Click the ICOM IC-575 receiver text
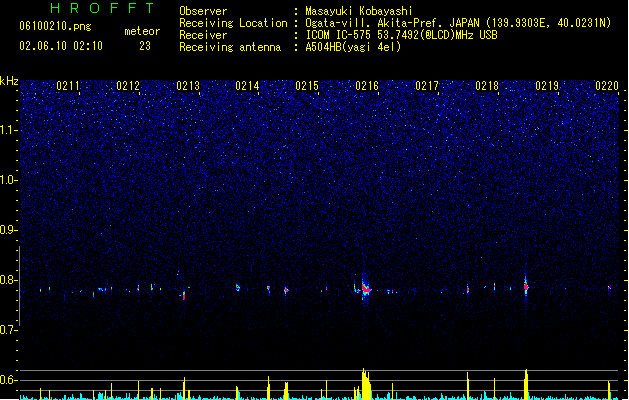Screen dimensions: 629x400 pos(401,35)
